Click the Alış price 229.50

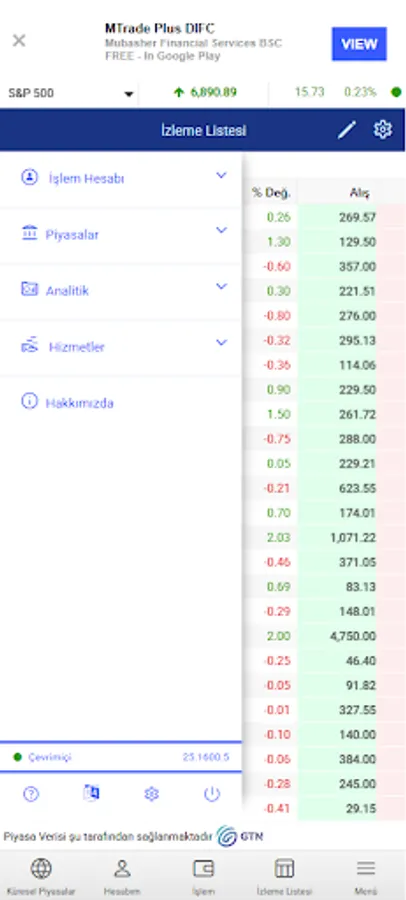coord(357,390)
